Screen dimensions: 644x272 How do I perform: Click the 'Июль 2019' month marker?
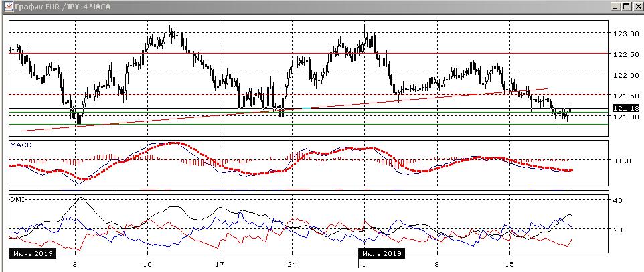[382, 253]
